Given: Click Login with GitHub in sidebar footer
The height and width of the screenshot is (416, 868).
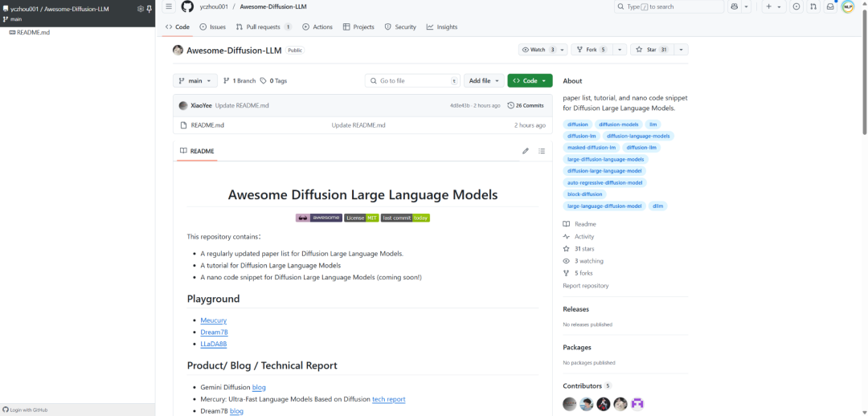Looking at the screenshot, I should [x=26, y=410].
